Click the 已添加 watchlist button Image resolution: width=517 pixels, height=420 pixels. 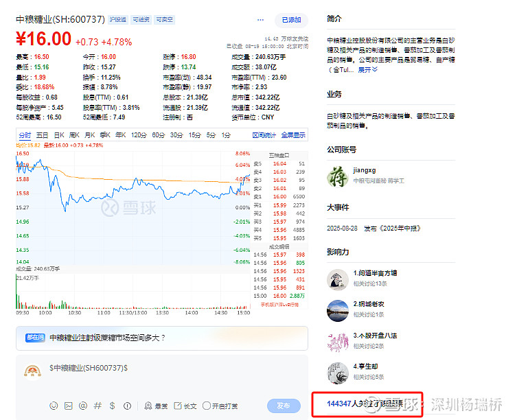tap(291, 20)
